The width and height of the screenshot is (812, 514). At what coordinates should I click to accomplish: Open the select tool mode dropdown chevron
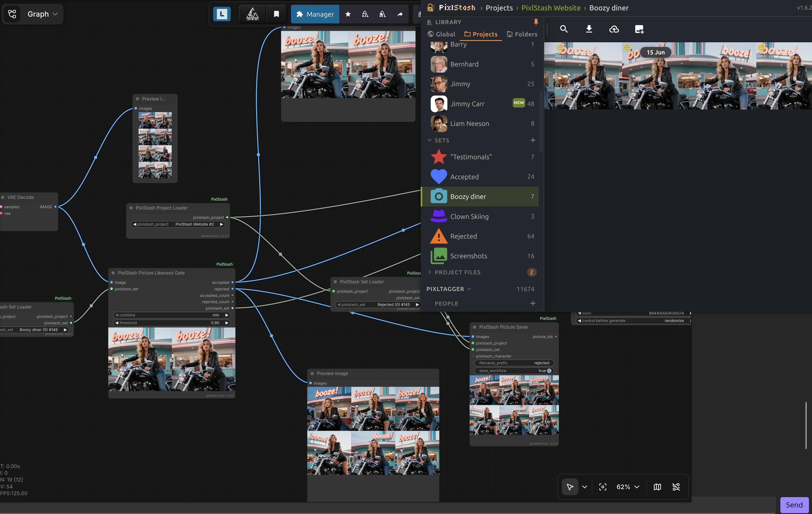coord(585,487)
